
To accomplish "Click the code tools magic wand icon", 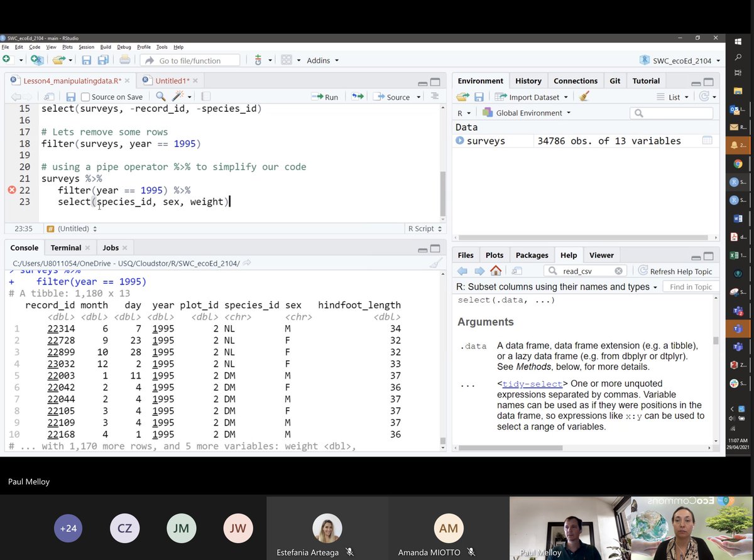I will (178, 97).
